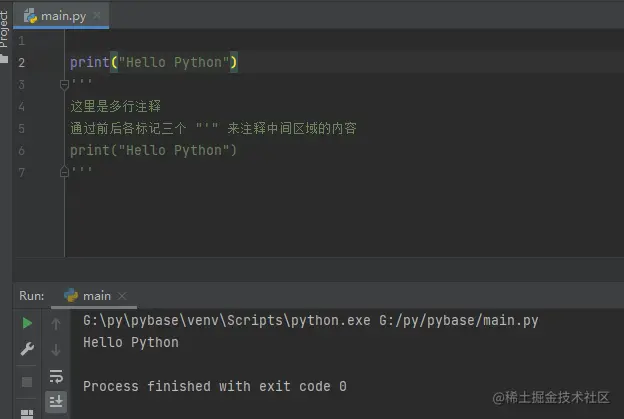Open the Project tool window
The height and width of the screenshot is (419, 624).
pyautogui.click(x=4, y=29)
